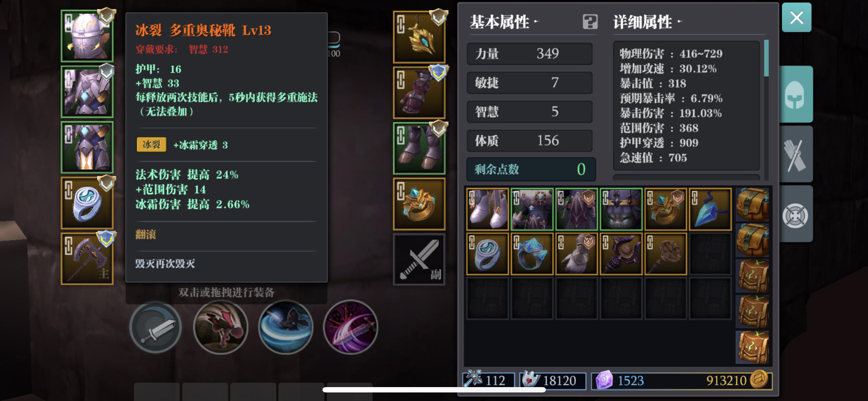Screen dimensions: 868x401
Task: Select the equipped golden amulet slot
Action: coord(419,37)
